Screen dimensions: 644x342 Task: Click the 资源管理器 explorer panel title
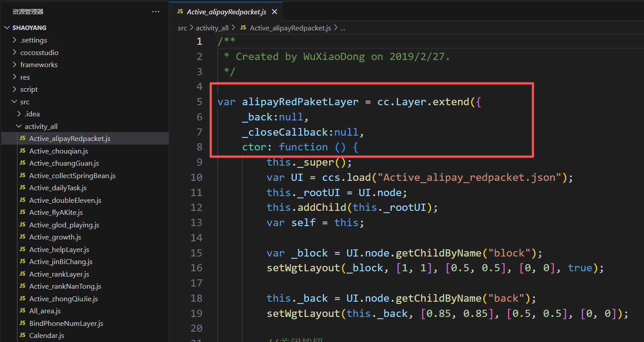[28, 12]
